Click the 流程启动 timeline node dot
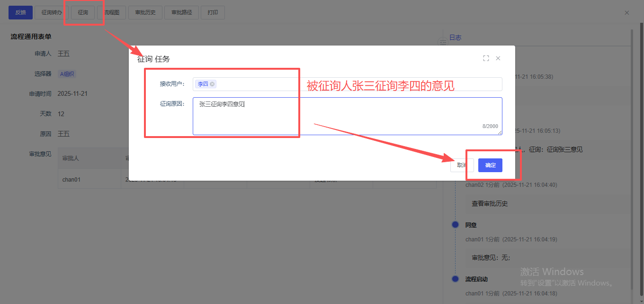644x304 pixels. click(x=455, y=279)
